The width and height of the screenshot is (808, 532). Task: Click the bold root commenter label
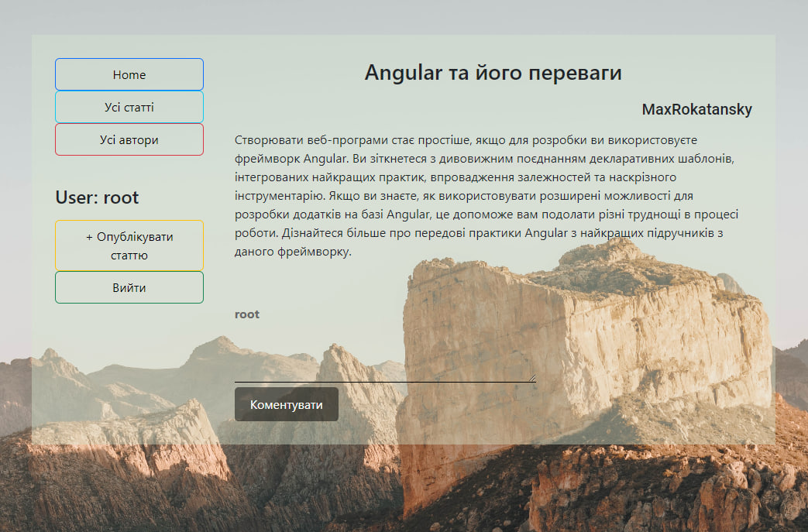pyautogui.click(x=247, y=314)
